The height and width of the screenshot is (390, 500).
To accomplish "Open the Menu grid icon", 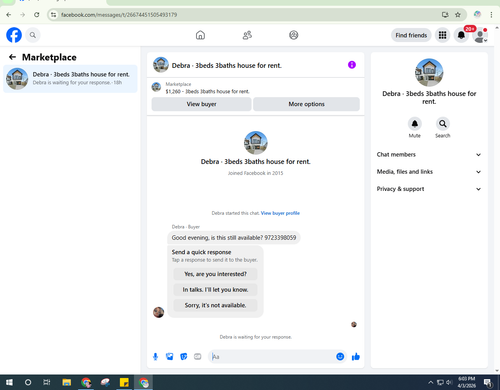I will 442,35.
